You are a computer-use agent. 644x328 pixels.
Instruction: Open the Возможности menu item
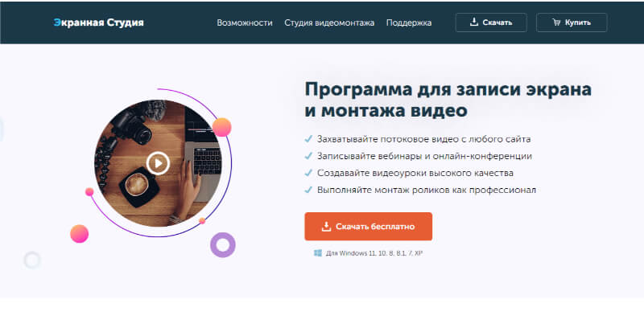pyautogui.click(x=245, y=23)
